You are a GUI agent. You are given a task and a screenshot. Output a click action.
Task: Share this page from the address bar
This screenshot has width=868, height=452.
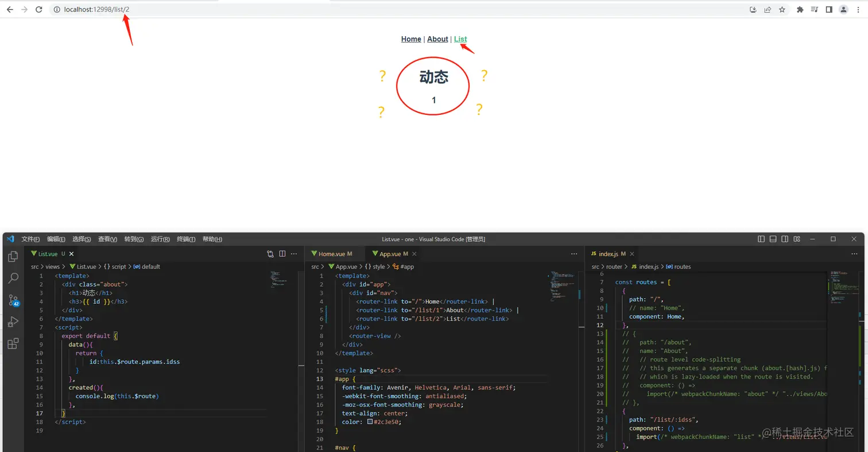(768, 10)
